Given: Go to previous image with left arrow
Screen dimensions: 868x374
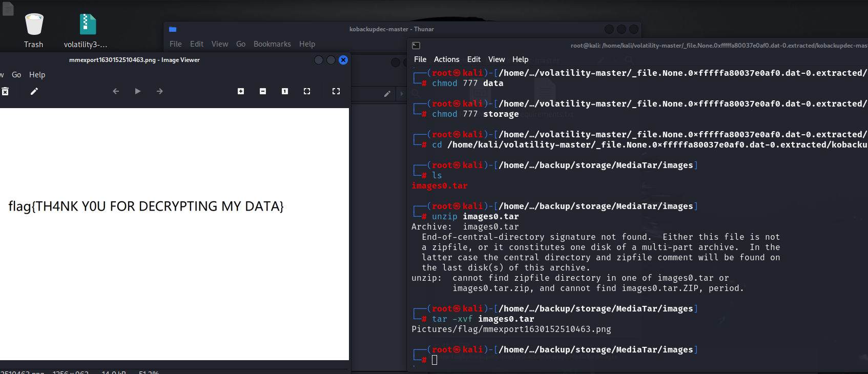Looking at the screenshot, I should [116, 91].
